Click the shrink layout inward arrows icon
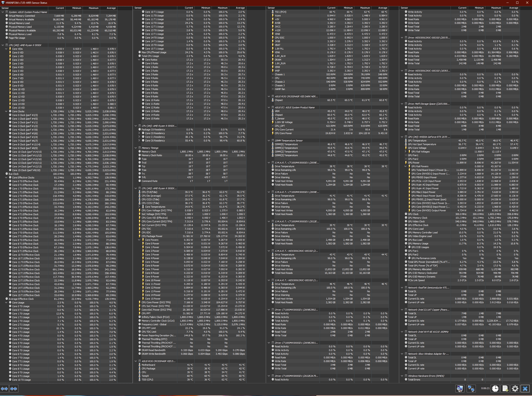Viewport: 532px width, 396px height. click(x=14, y=389)
